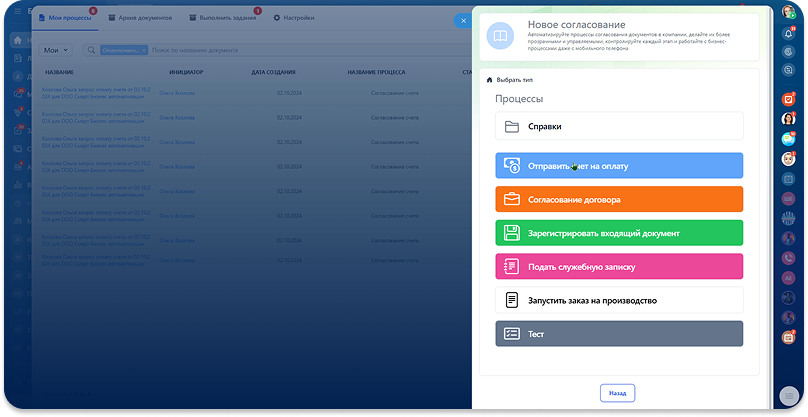Open the Выполнить задания tab

224,18
